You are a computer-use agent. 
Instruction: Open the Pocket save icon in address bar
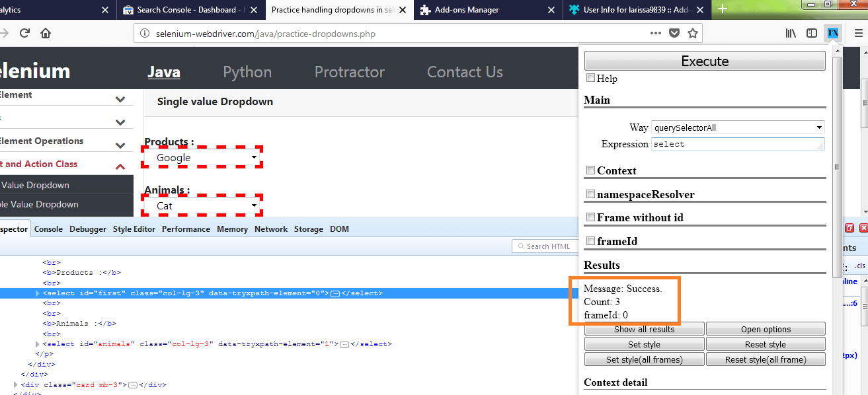coord(675,32)
